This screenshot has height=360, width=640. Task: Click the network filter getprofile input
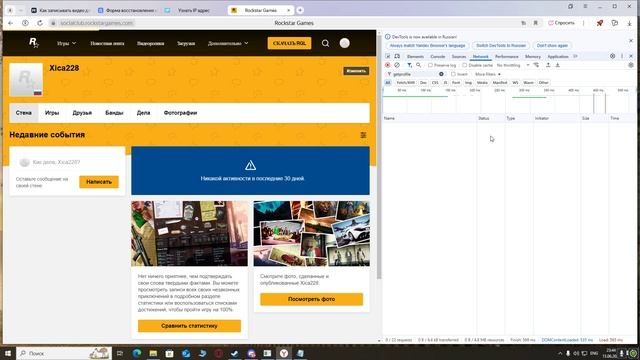pos(415,74)
